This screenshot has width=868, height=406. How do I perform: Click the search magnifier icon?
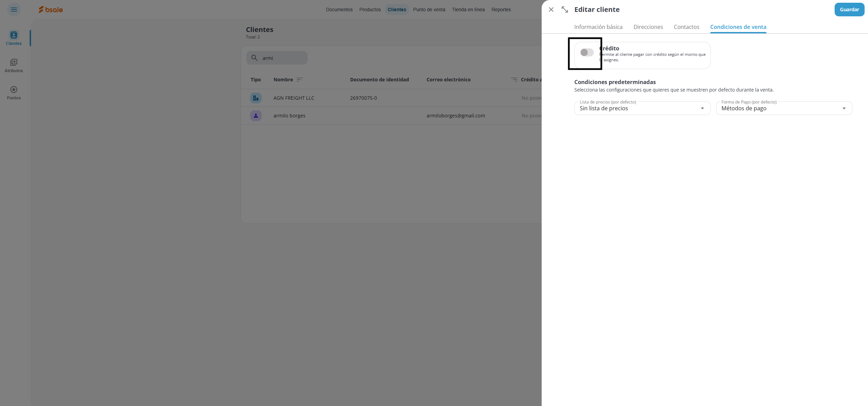coord(254,58)
